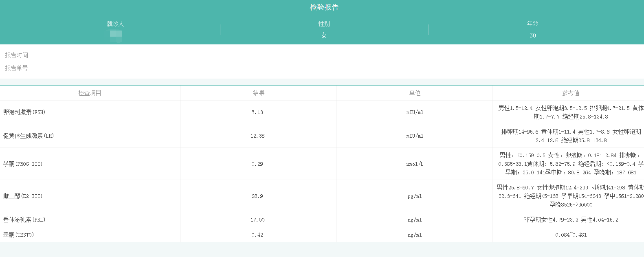
Task: Click the 孕酮(PROG III) test name
Action: click(x=23, y=164)
